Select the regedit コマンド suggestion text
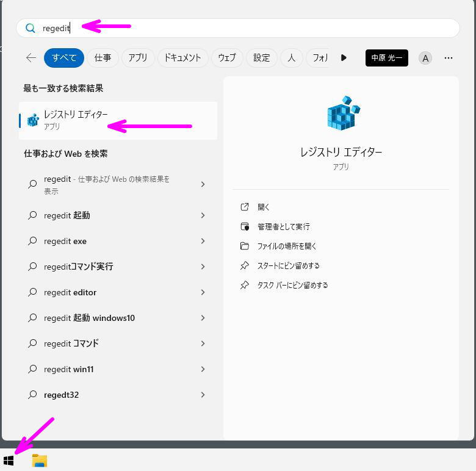The width and height of the screenshot is (476, 471). click(x=71, y=343)
